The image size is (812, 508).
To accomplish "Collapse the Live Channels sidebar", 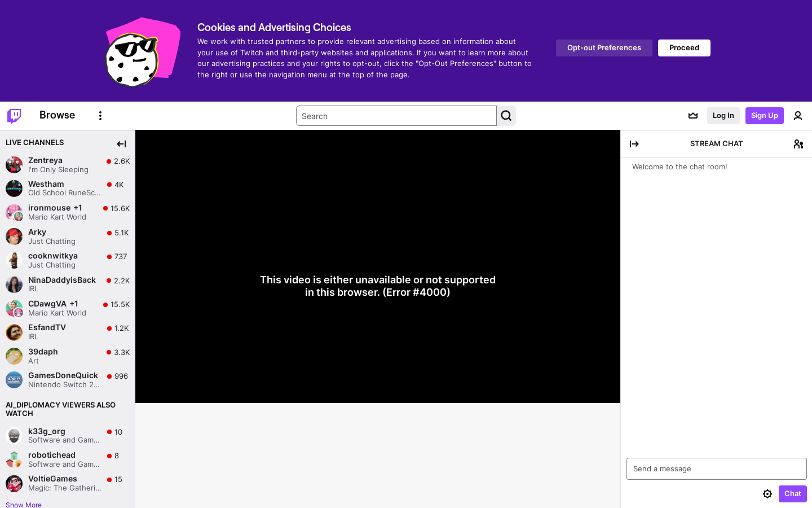I will pyautogui.click(x=121, y=144).
